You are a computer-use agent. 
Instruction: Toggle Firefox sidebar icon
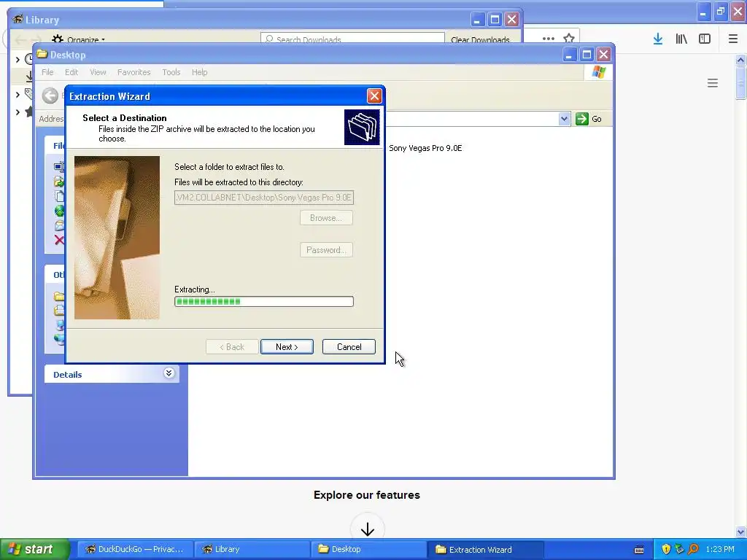pyautogui.click(x=705, y=39)
